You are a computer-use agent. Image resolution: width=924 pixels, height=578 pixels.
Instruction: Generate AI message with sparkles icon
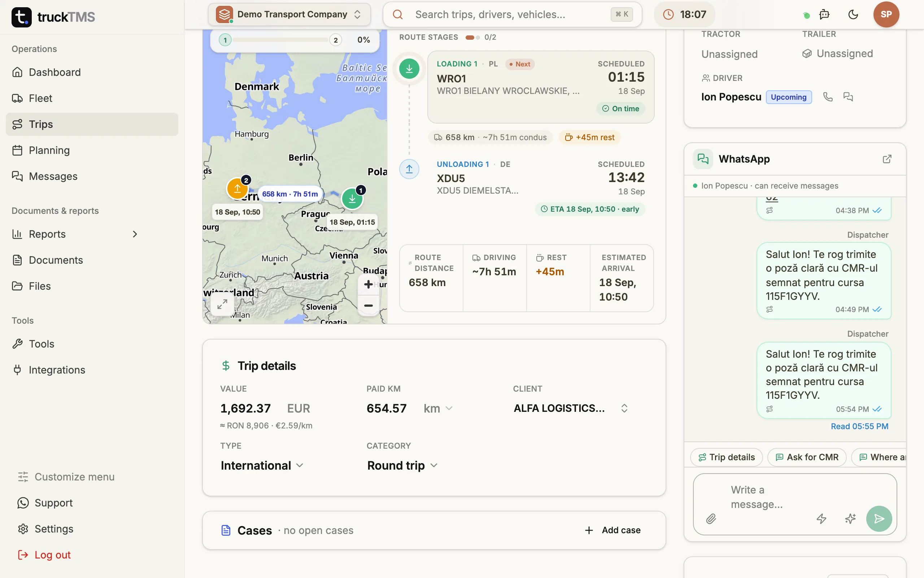pyautogui.click(x=850, y=519)
